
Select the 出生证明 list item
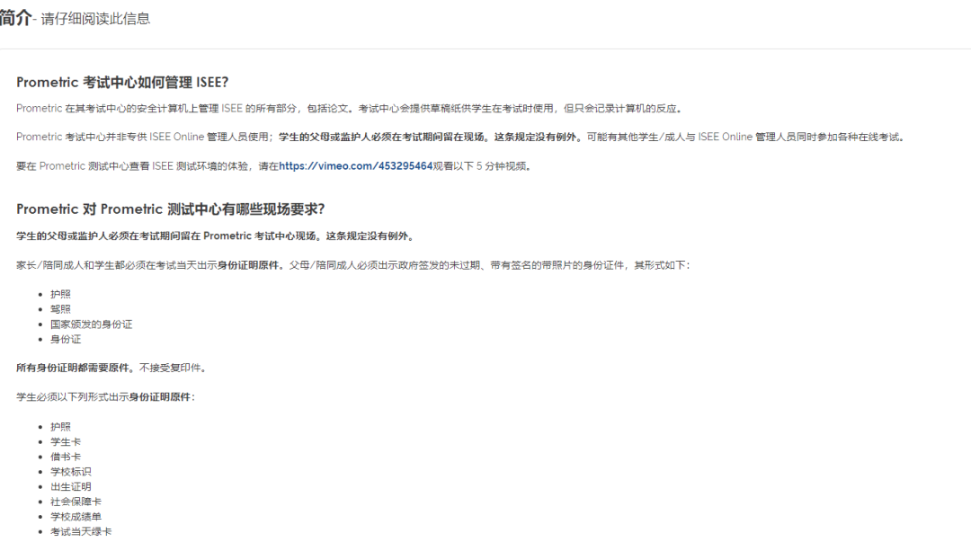[71, 486]
